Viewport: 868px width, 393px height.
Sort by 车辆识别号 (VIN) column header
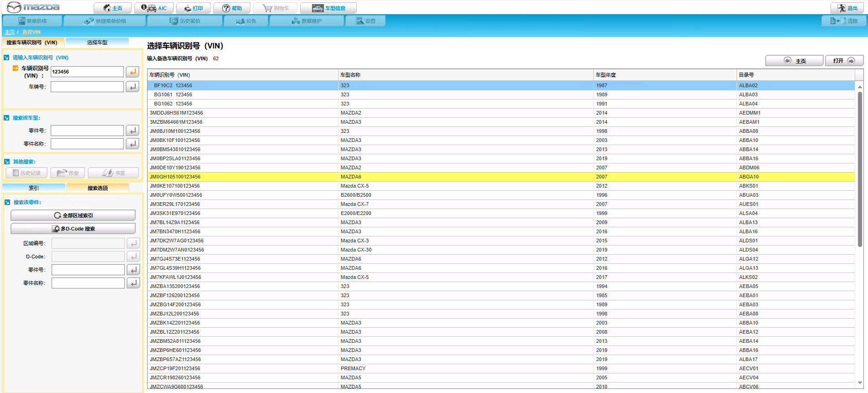(243, 75)
